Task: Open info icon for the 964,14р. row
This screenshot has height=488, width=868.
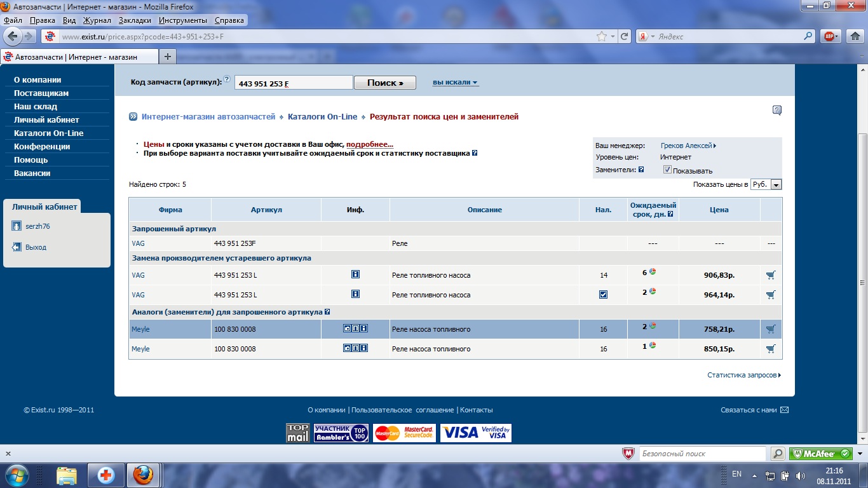Action: [355, 294]
